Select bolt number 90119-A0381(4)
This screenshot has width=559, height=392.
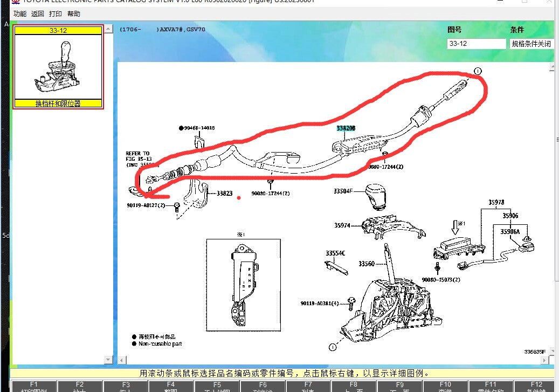[x=320, y=304]
